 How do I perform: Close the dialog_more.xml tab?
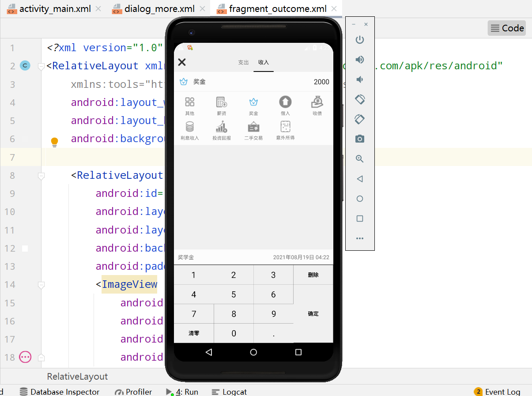[x=202, y=9]
